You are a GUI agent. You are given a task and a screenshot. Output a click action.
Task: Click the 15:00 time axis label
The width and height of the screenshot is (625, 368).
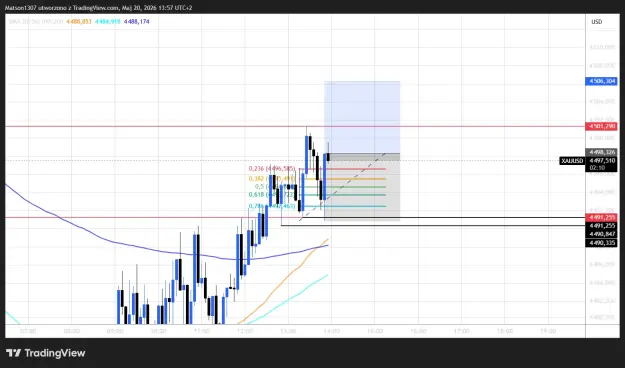click(x=375, y=331)
